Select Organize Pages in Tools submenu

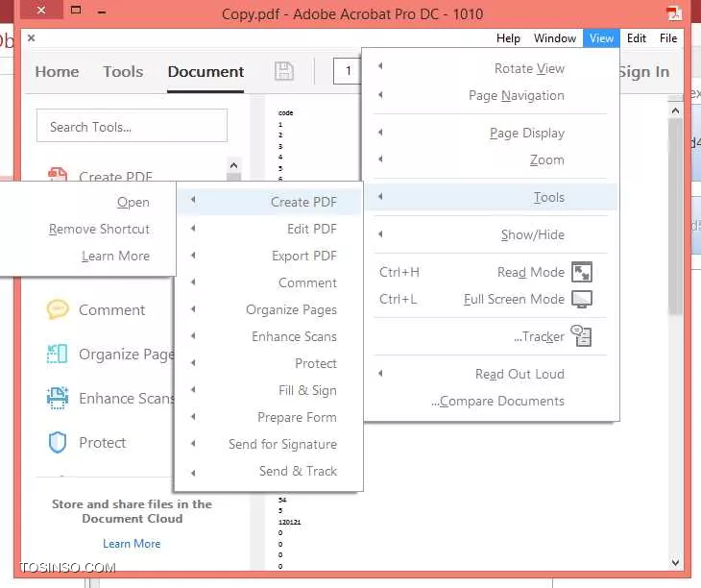[269, 309]
